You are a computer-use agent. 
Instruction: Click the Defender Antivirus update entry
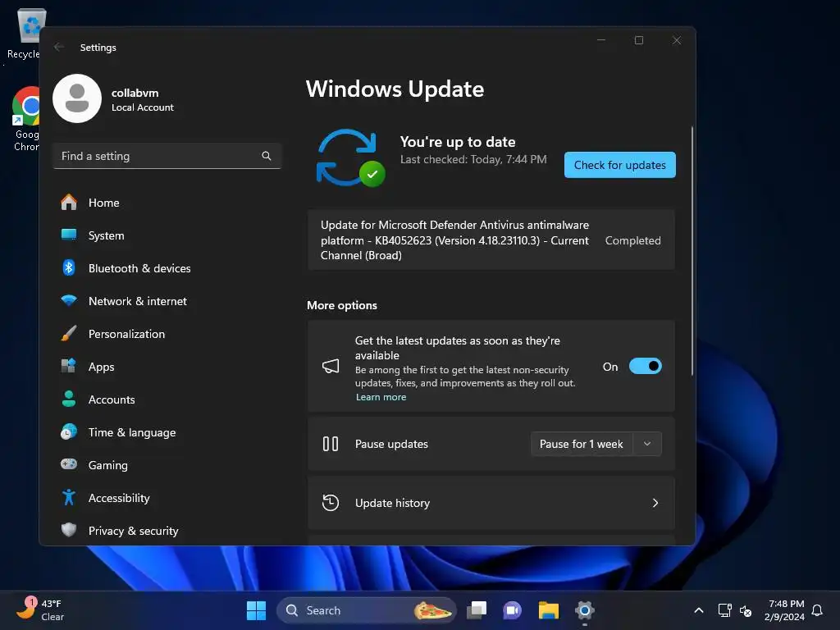pos(491,240)
